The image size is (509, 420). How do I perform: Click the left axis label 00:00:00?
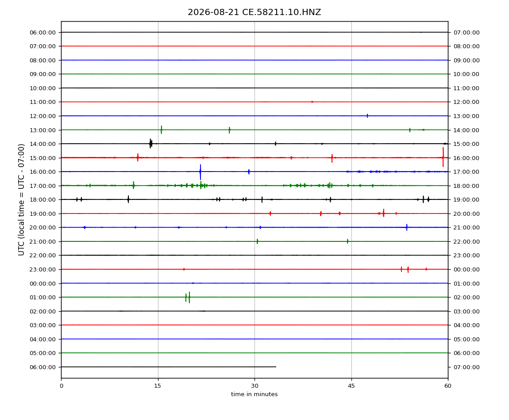tap(42, 284)
